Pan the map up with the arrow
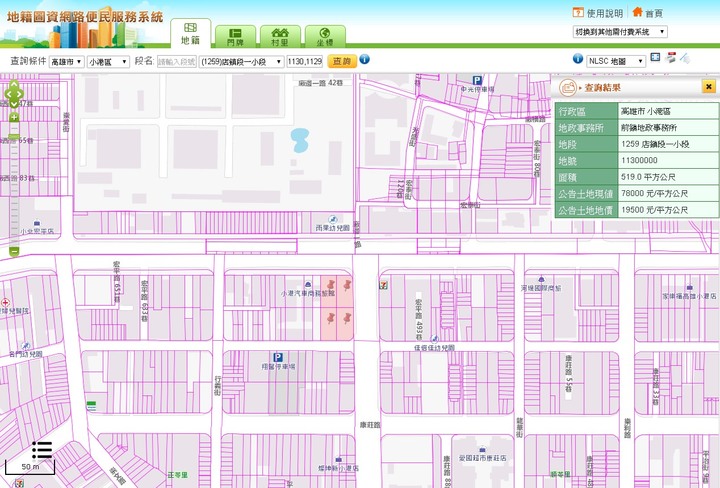 click(x=14, y=84)
